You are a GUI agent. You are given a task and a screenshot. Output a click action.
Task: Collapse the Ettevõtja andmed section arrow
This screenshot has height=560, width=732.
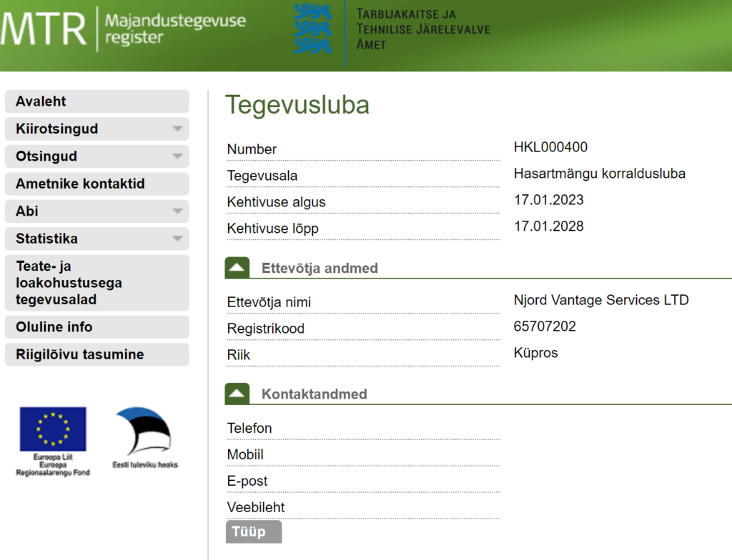[x=237, y=269]
